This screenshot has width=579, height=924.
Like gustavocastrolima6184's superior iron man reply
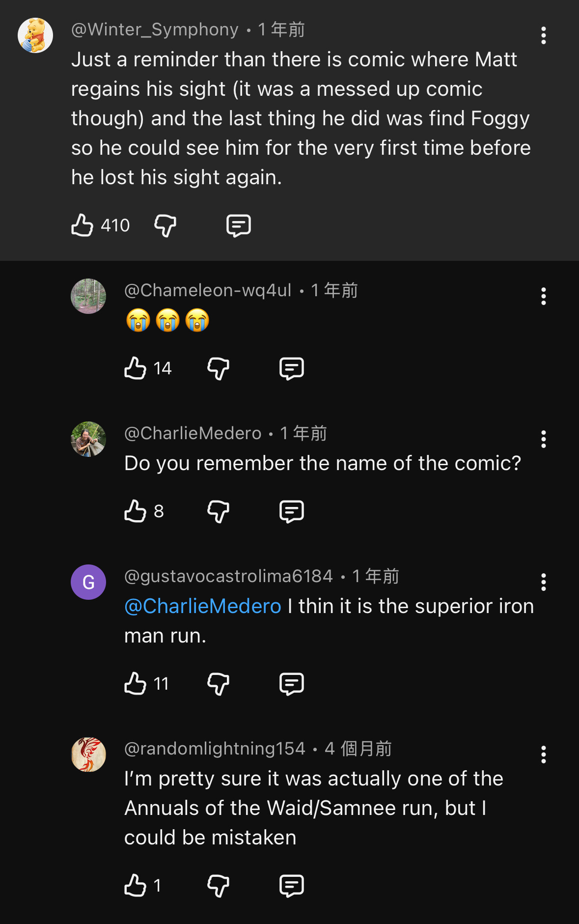pos(136,684)
